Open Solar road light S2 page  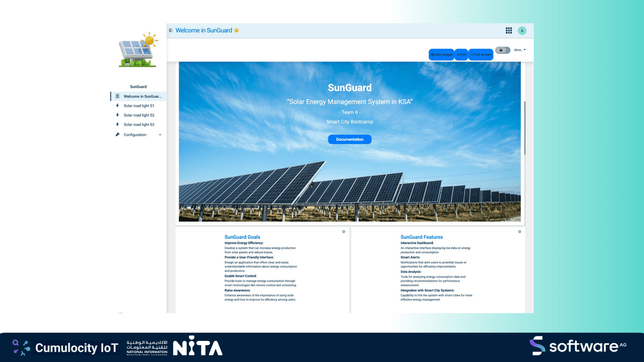point(139,115)
